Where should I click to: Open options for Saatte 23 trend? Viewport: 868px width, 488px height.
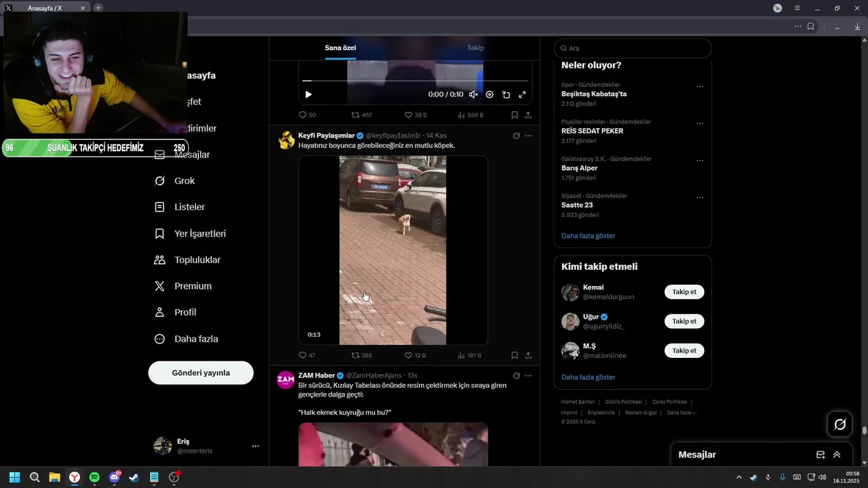(x=700, y=198)
